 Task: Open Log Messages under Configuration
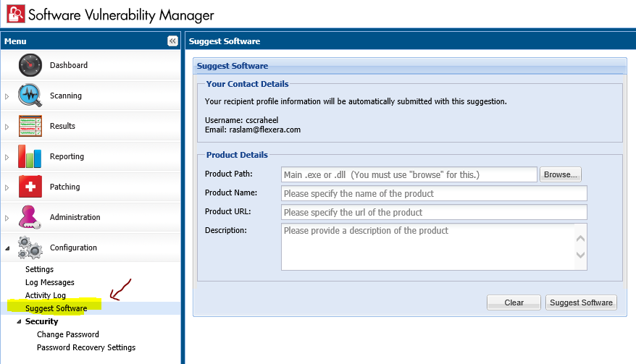(50, 282)
